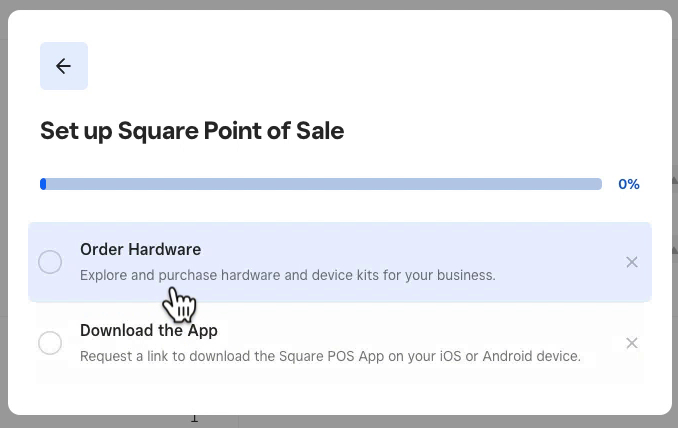This screenshot has height=428, width=678.
Task: Dismiss the Order Hardware step with X
Action: pos(632,262)
